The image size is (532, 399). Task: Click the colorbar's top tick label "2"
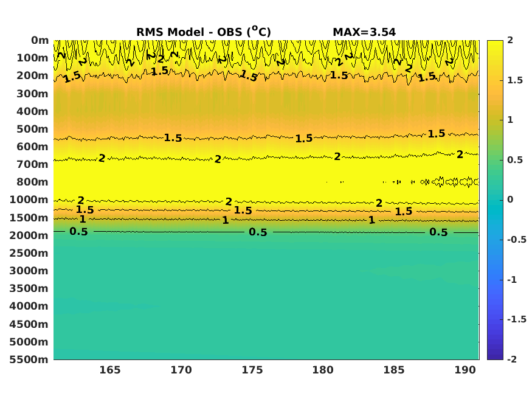510,40
